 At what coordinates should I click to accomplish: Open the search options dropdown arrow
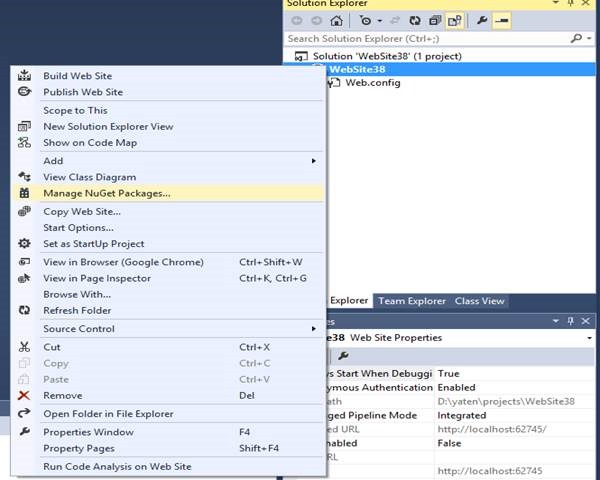click(x=589, y=38)
